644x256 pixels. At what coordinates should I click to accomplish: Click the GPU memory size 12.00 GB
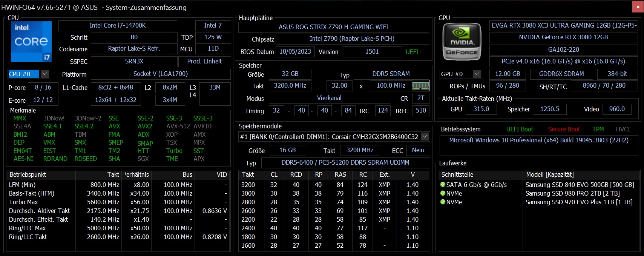[508, 74]
